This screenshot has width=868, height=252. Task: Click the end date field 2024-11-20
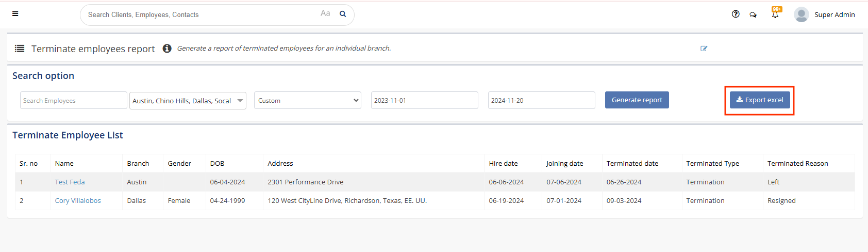coord(541,101)
